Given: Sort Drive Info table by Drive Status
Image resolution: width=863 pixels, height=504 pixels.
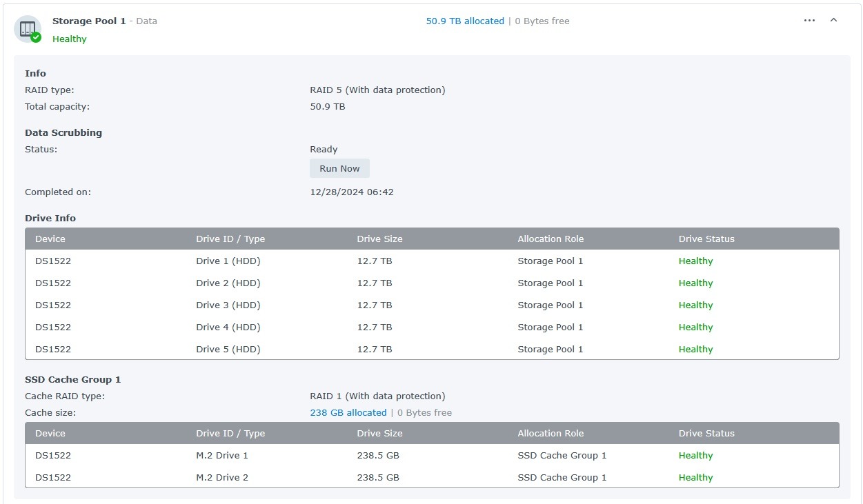Looking at the screenshot, I should pyautogui.click(x=706, y=239).
